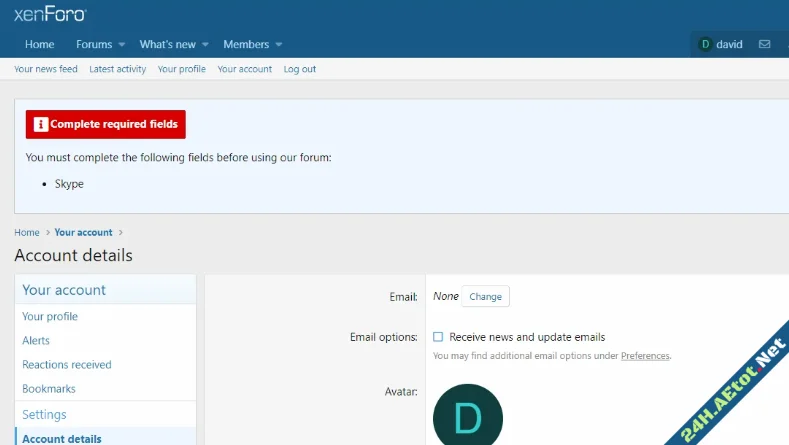Select Bookmarks in the account sidebar

49,389
